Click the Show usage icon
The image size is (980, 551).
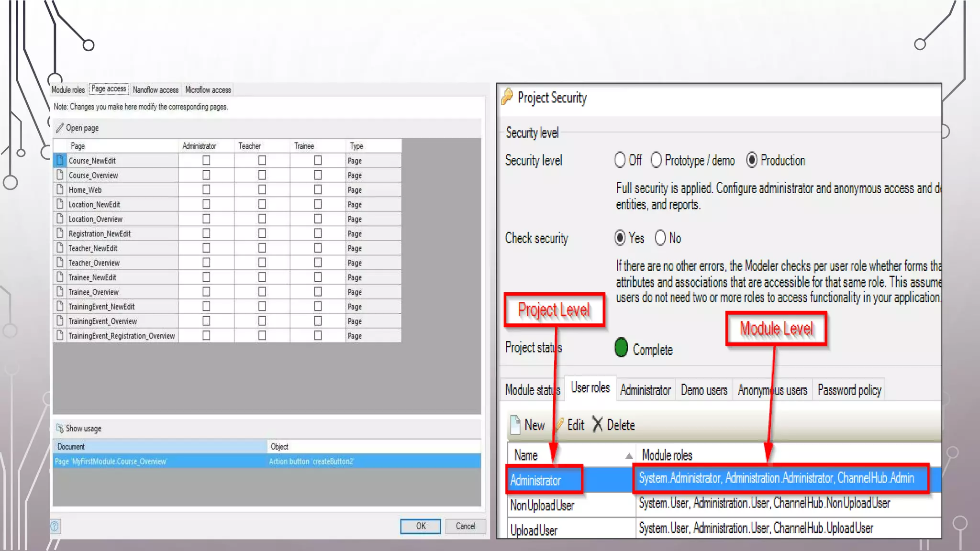60,428
